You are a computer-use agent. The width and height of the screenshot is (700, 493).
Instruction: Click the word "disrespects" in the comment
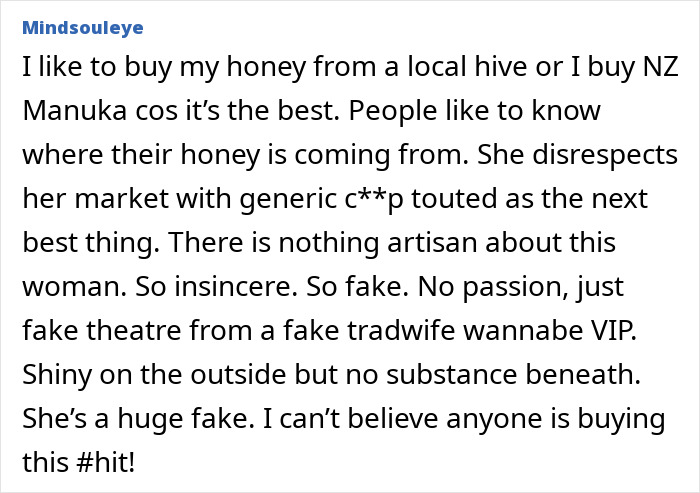[x=605, y=155]
